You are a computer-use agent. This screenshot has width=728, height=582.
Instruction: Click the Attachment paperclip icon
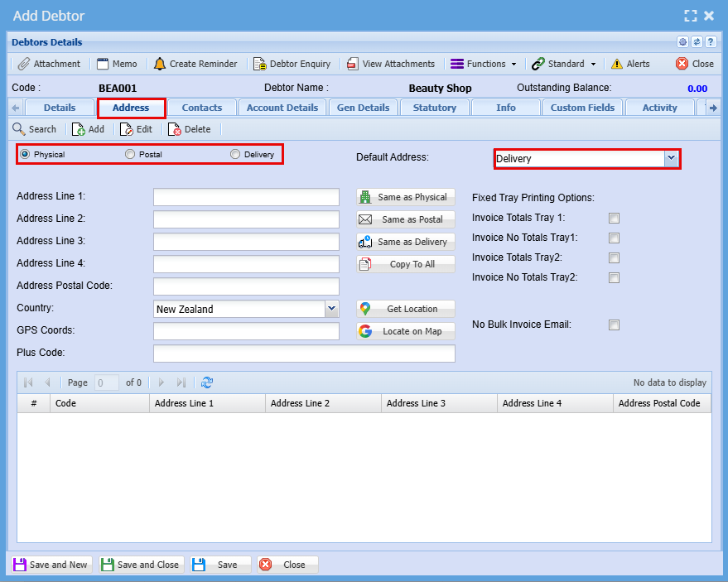point(24,64)
